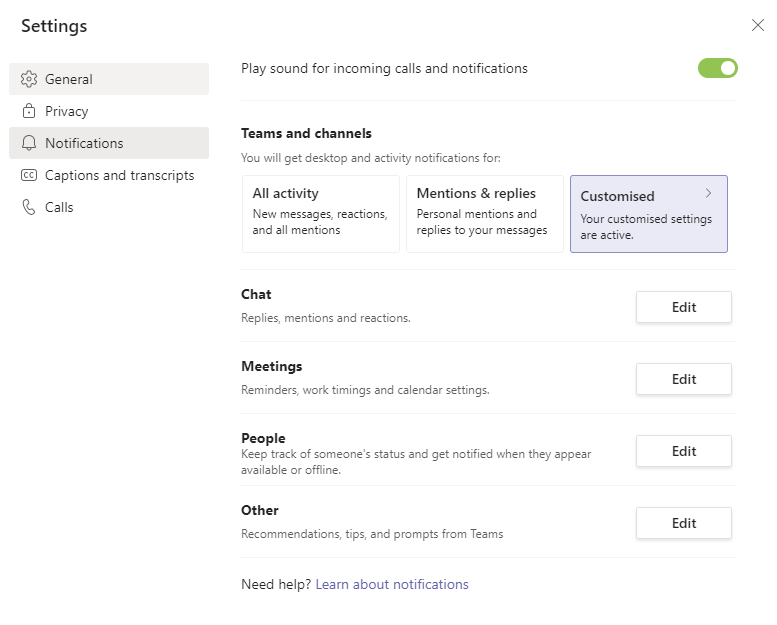Edit Meetings notification settings
777x625 pixels.
coord(683,379)
